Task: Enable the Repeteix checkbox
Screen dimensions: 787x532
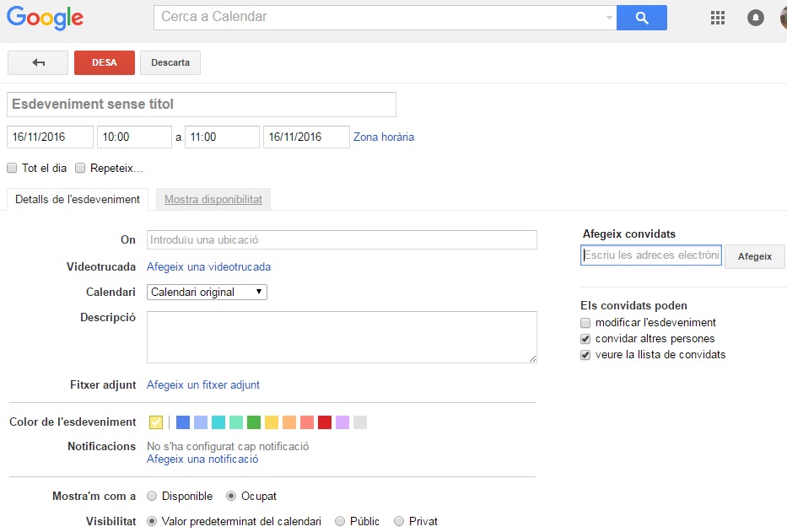Action: click(80, 168)
